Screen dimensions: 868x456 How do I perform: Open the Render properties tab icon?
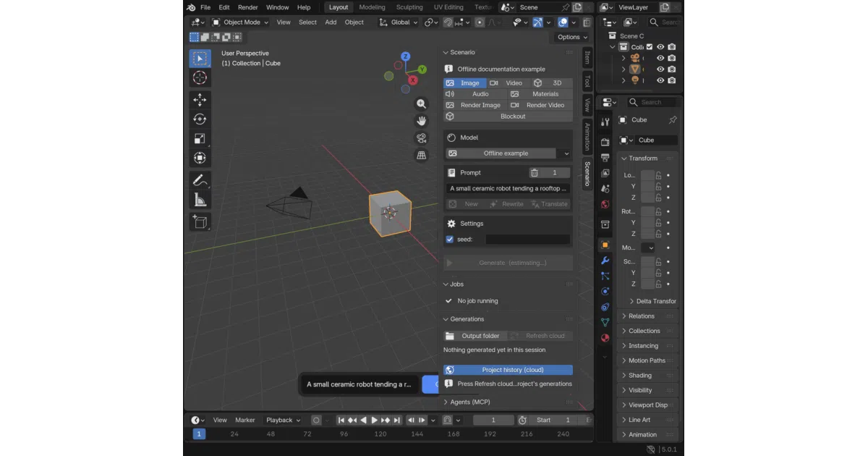click(605, 143)
